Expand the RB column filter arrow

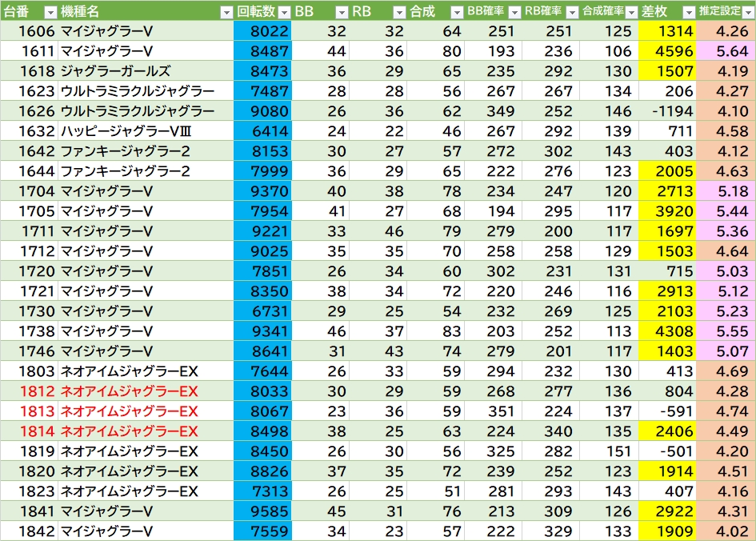click(x=399, y=12)
